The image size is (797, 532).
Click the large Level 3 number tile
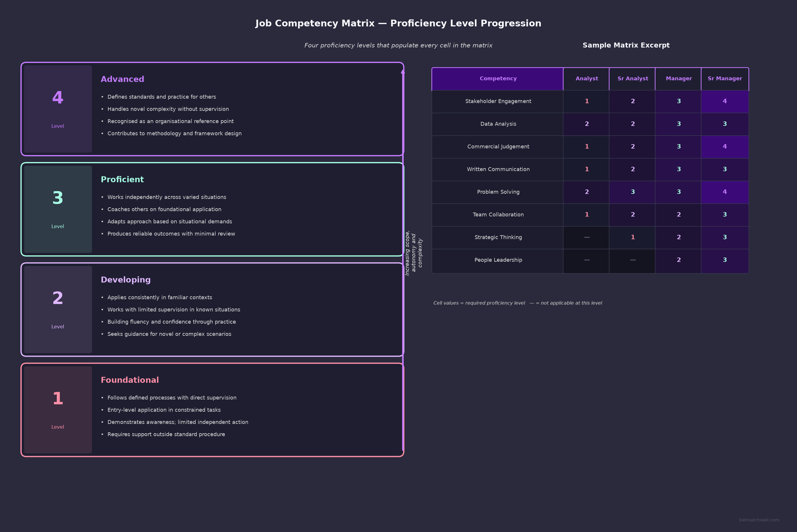click(58, 209)
